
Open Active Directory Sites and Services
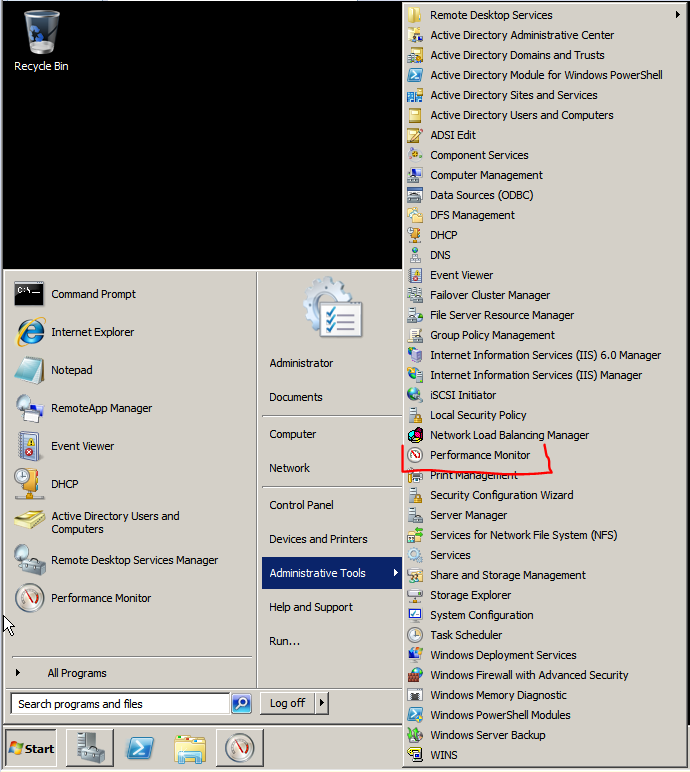click(514, 95)
